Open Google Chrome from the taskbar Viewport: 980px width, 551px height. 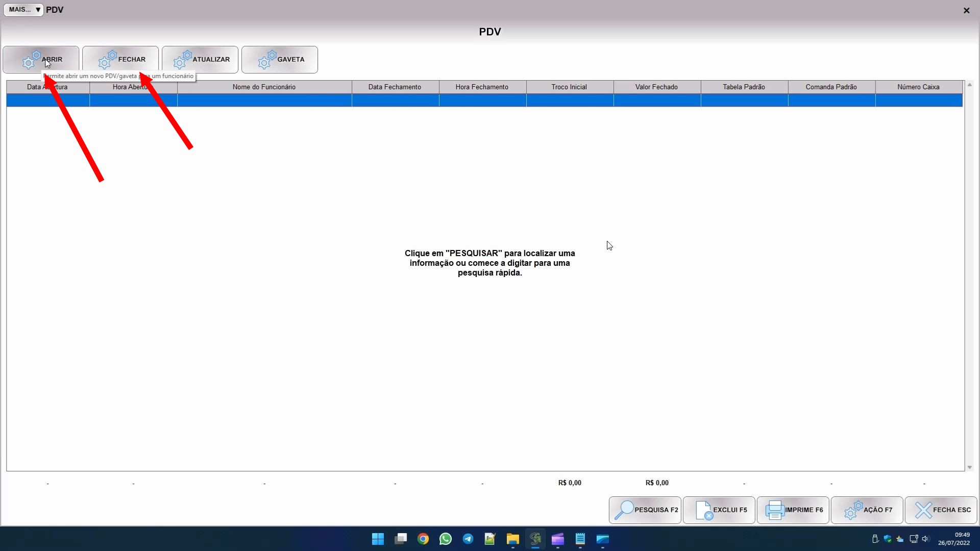[423, 539]
